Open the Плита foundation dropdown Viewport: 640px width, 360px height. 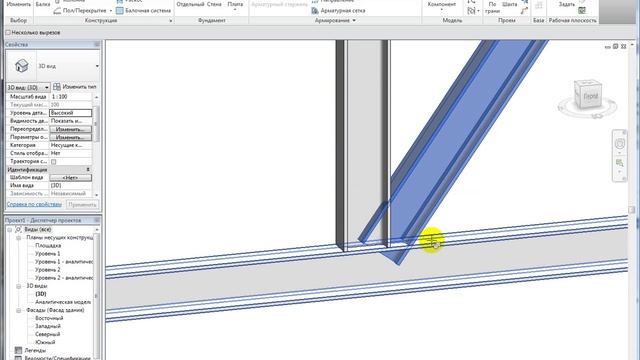[x=235, y=9]
